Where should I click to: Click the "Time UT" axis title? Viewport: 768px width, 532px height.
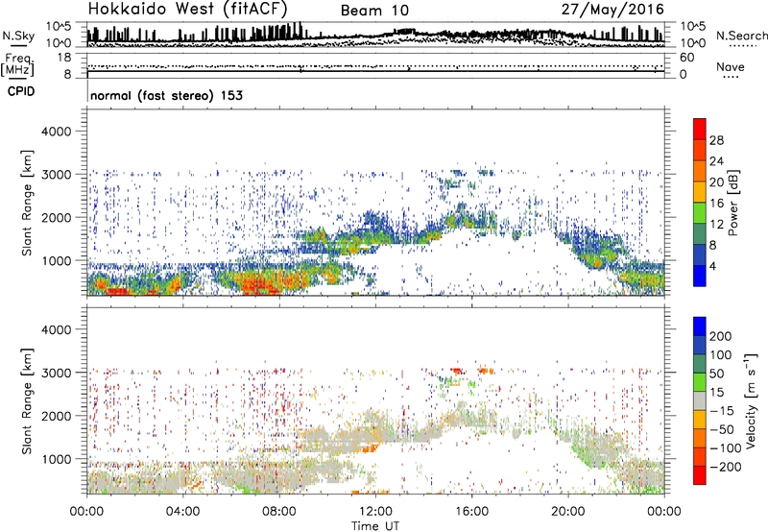(375, 526)
